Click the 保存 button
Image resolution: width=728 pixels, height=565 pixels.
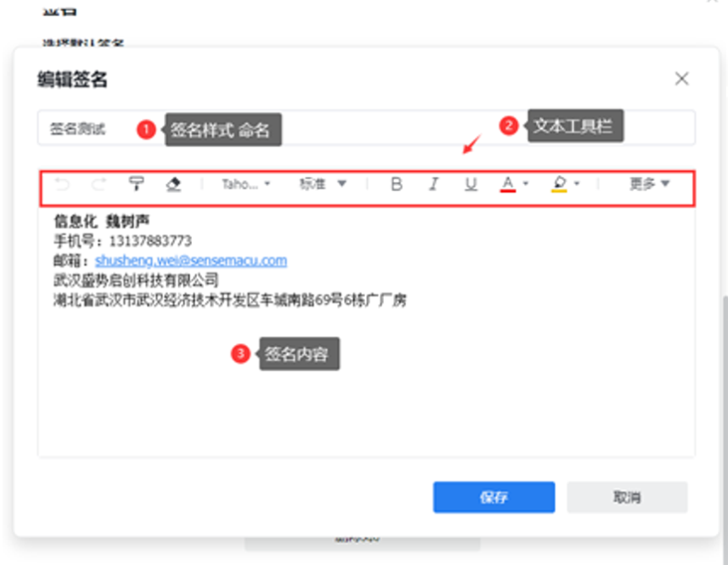click(x=494, y=497)
